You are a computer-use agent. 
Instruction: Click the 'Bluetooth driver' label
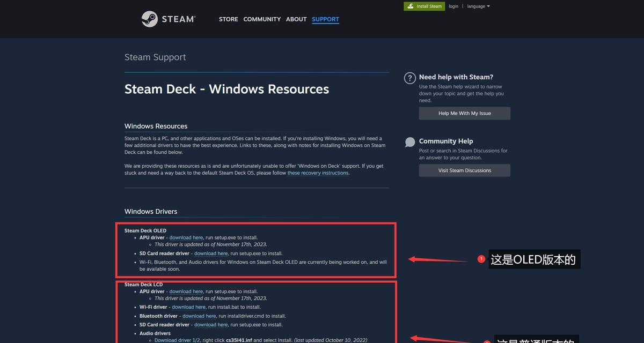coord(159,316)
